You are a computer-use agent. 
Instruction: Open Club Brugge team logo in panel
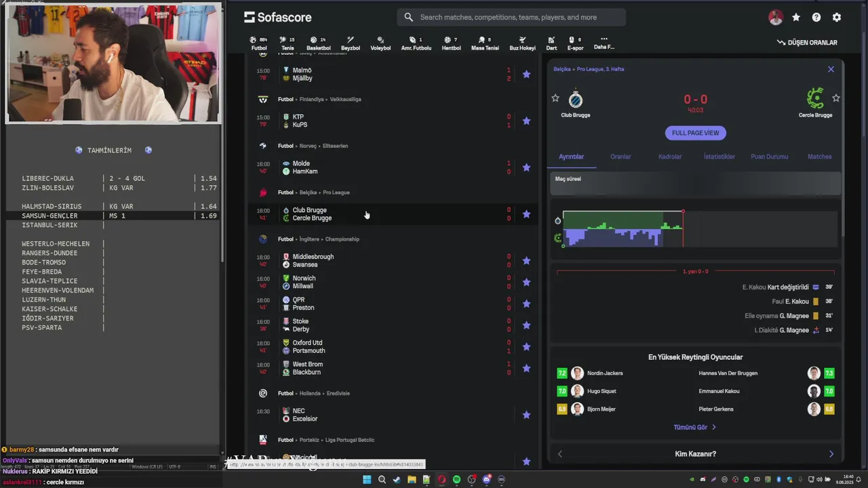click(x=575, y=99)
